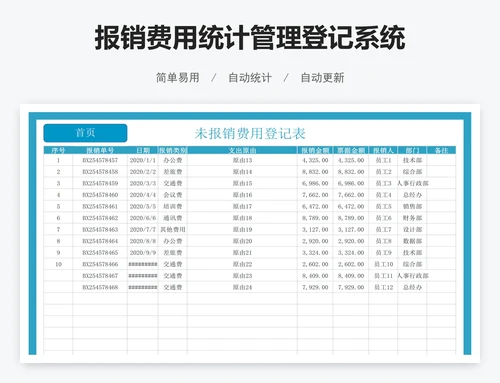500x383 pixels.
Task: Click cell BX254578468
Action: tap(100, 287)
